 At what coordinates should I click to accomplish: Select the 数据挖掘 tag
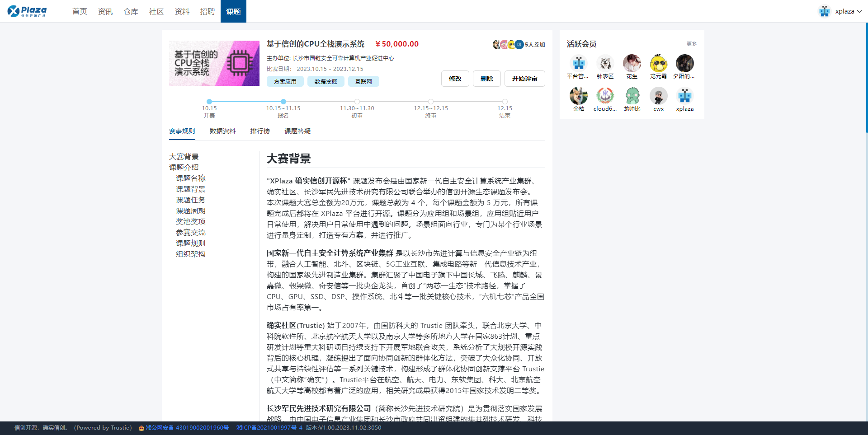pos(325,81)
